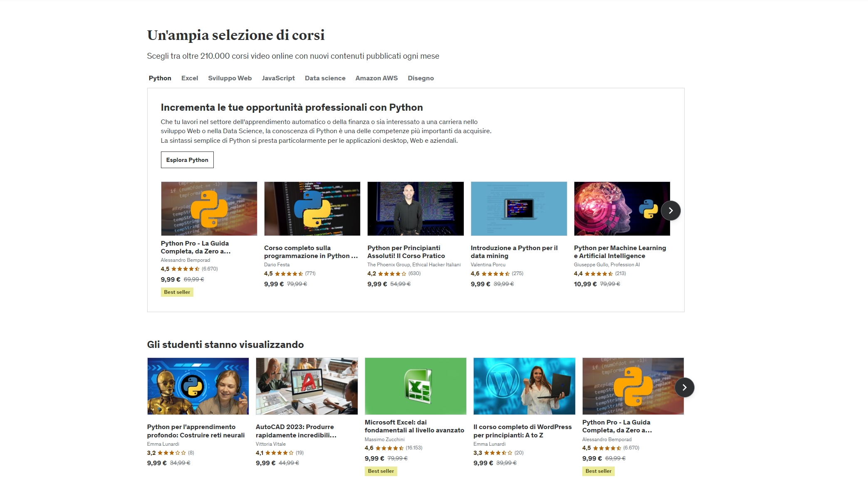Image resolution: width=868 pixels, height=489 pixels.
Task: Click title AutoCAD 2023: Produrre rapidamente
Action: click(296, 431)
